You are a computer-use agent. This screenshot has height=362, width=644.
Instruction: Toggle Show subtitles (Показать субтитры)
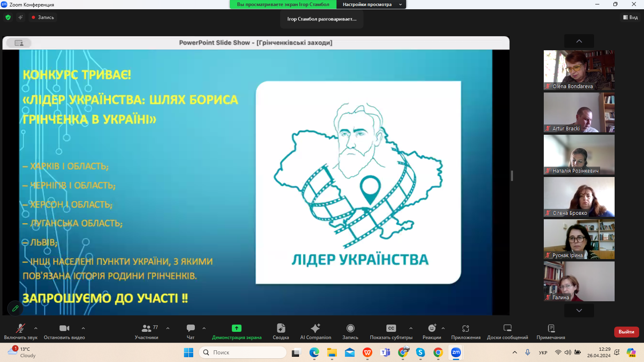[x=391, y=331]
